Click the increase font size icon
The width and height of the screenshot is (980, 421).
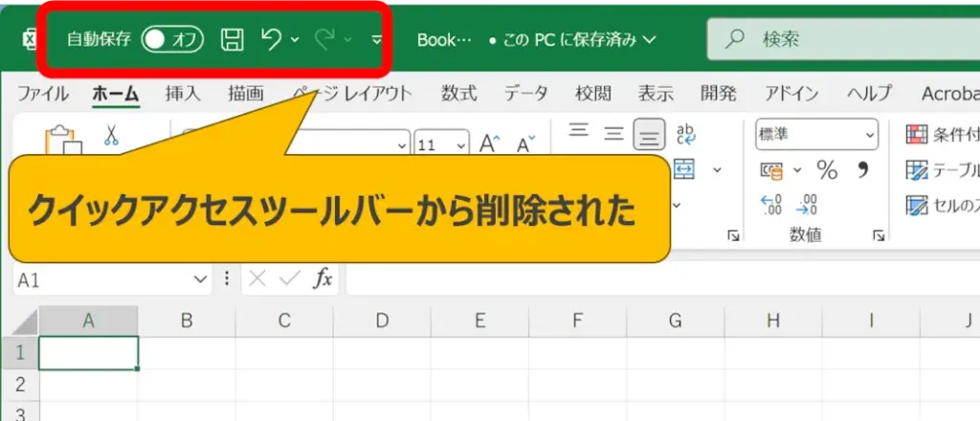tap(490, 144)
